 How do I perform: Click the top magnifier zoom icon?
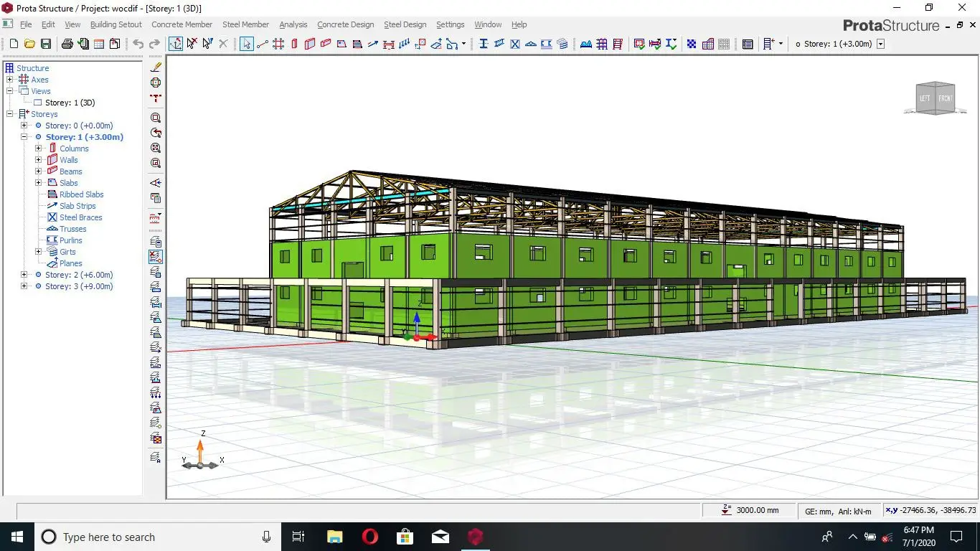tap(156, 118)
